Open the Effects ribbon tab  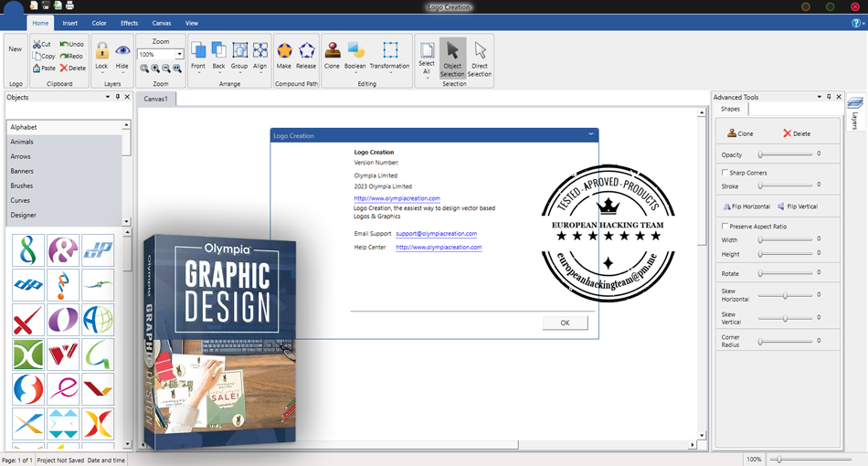coord(129,23)
